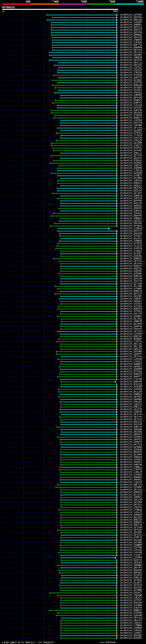Image resolution: width=146 pixels, height=644 pixels.
Task: Select the UniRef100_Q46ID4 label
Action: pyautogui.click(x=131, y=233)
